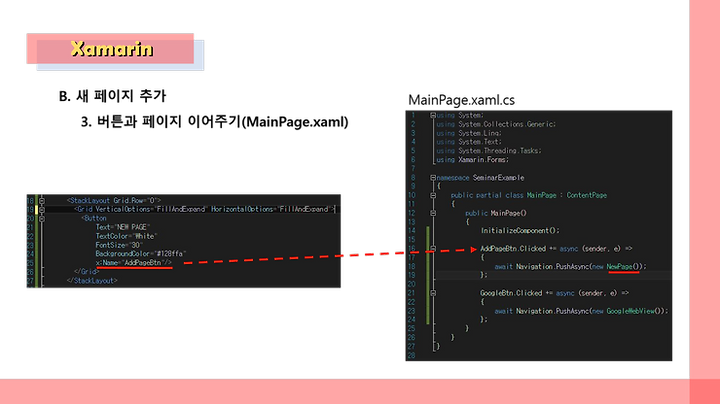The height and width of the screenshot is (404, 720).
Task: Collapse the namespace SeminarExample block
Action: click(x=433, y=178)
